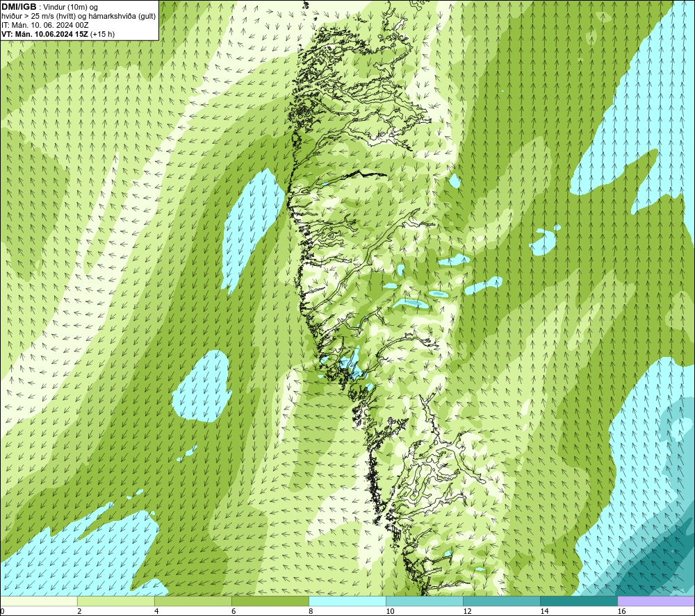Image resolution: width=695 pixels, height=616 pixels.
Task: Click the legend scale label "10"
Action: (390, 612)
